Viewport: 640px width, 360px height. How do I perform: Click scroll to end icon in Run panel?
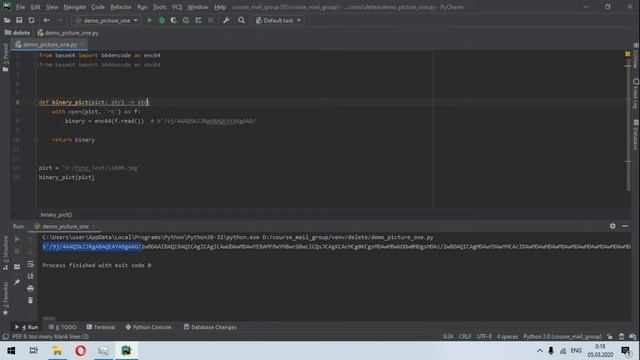(30, 276)
